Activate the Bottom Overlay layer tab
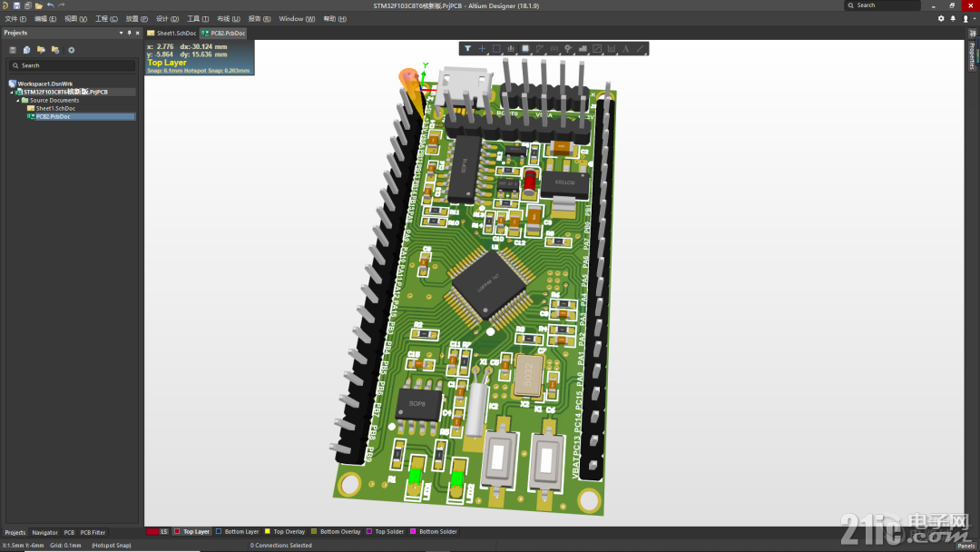 coord(337,531)
